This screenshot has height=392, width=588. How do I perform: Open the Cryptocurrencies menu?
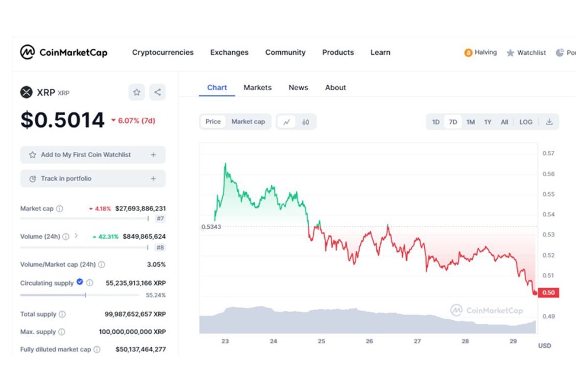163,52
